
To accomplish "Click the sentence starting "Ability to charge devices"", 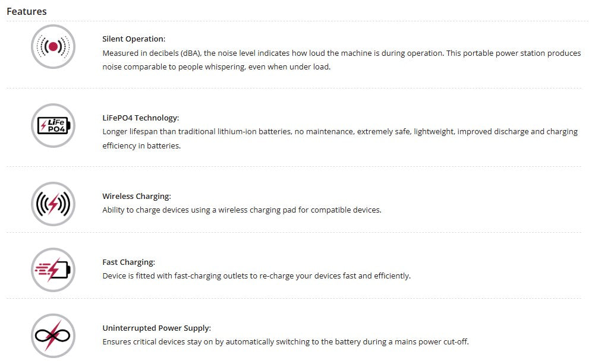I will [x=241, y=210].
